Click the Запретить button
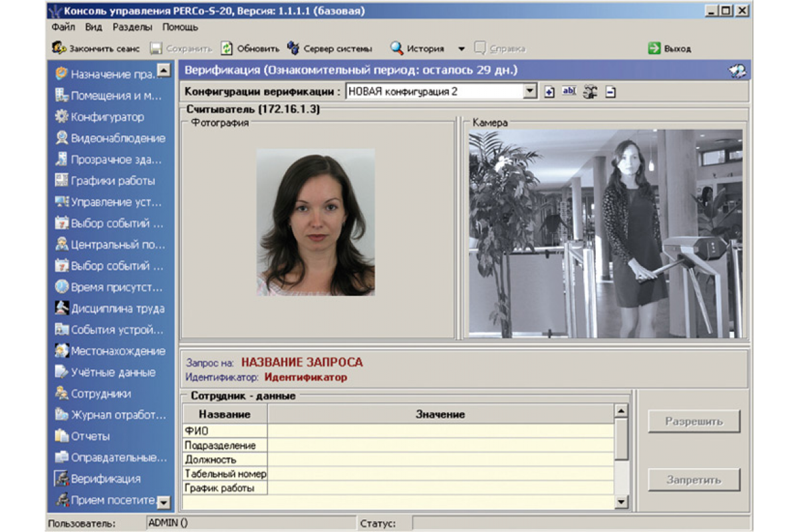The width and height of the screenshot is (798, 532). [694, 479]
